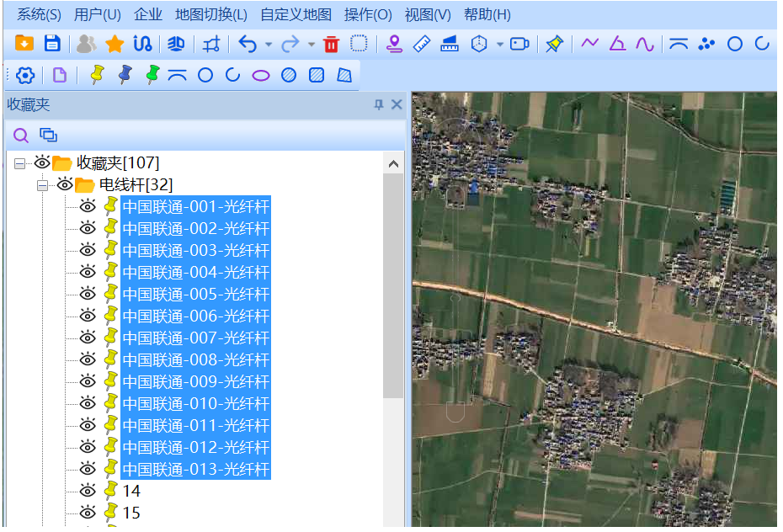This screenshot has height=532, width=783.
Task: Click the red trash delete icon
Action: pyautogui.click(x=331, y=45)
